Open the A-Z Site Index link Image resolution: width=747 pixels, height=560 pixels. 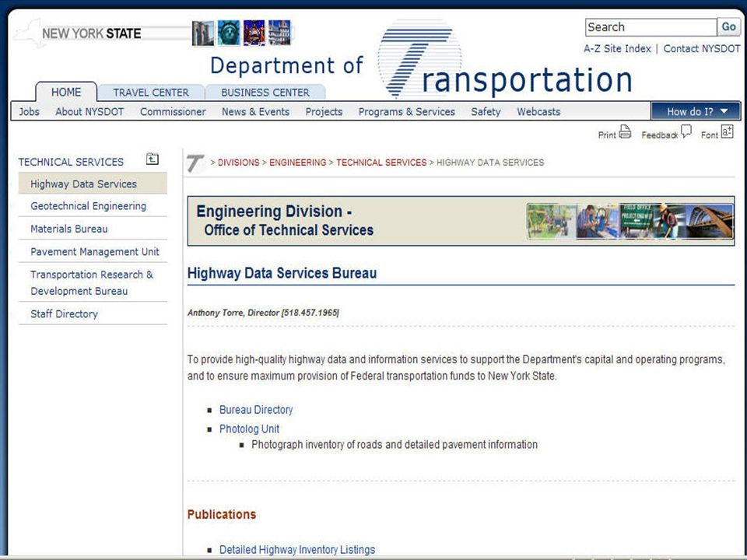(617, 48)
